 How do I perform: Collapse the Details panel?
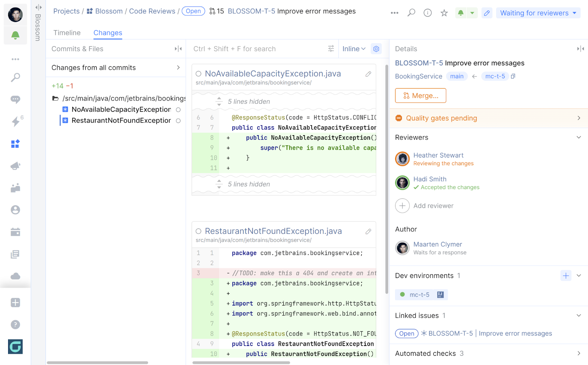581,49
